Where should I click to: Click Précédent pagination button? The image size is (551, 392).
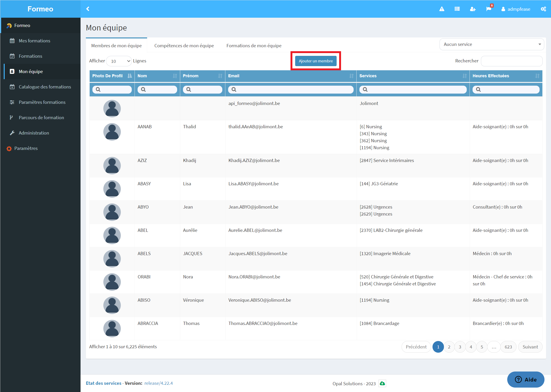[416, 347]
